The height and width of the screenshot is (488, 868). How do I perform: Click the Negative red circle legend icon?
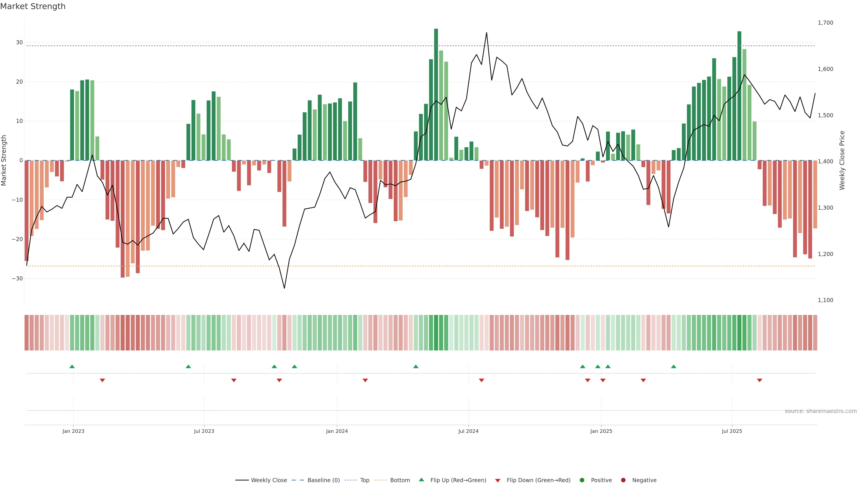tap(623, 480)
